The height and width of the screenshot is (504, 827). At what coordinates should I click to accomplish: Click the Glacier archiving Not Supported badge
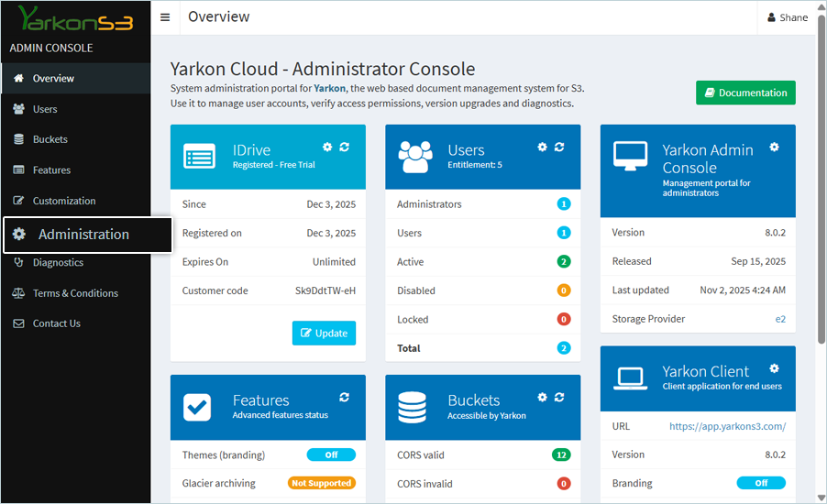point(321,483)
